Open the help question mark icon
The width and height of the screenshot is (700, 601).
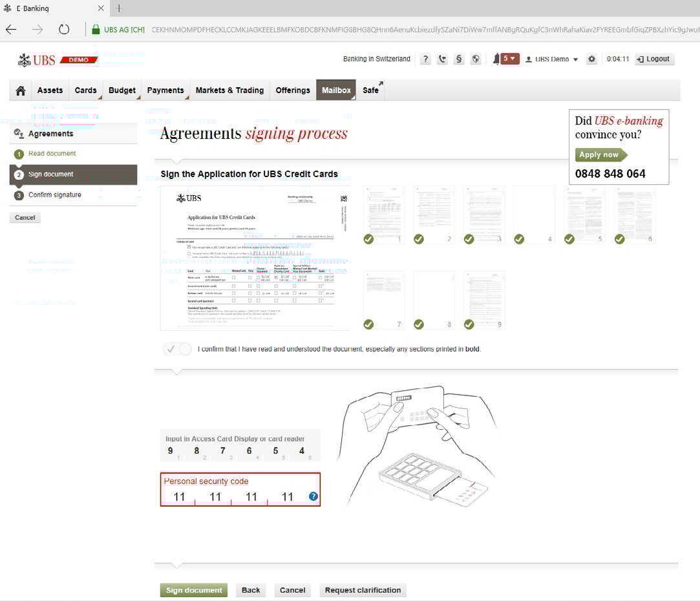click(425, 59)
